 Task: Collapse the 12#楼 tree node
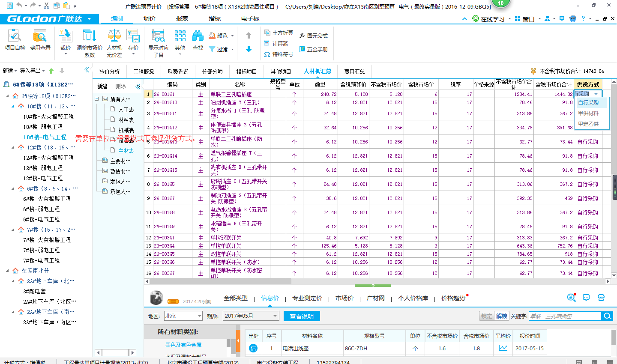coord(13,147)
